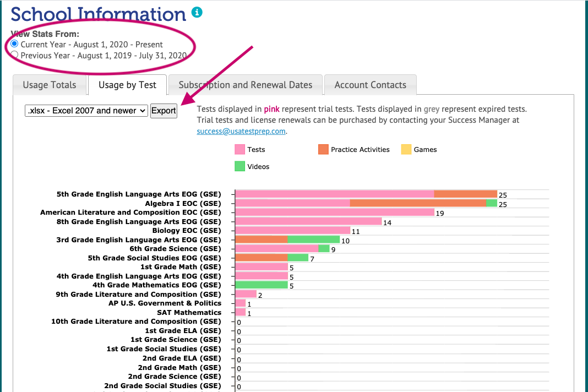The height and width of the screenshot is (392, 588).
Task: Click the 1st Grade Math (GSE) label
Action: click(x=181, y=266)
